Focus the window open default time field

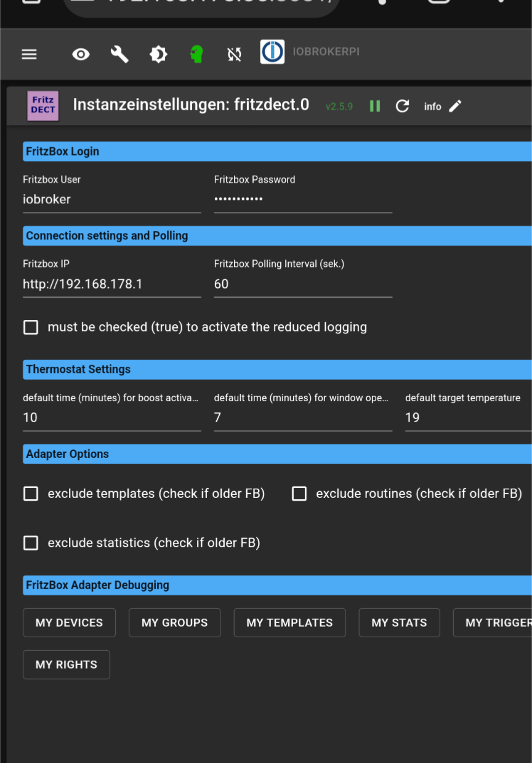tap(303, 418)
